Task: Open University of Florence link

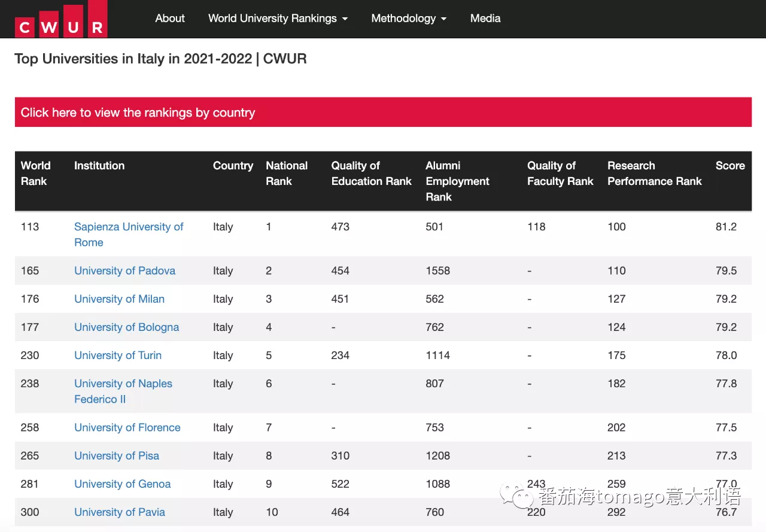Action: click(x=127, y=427)
